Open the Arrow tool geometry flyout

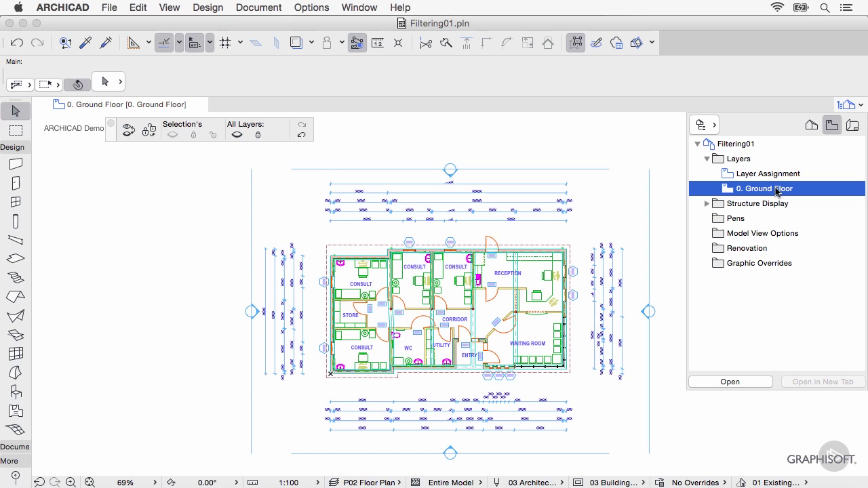tap(120, 82)
